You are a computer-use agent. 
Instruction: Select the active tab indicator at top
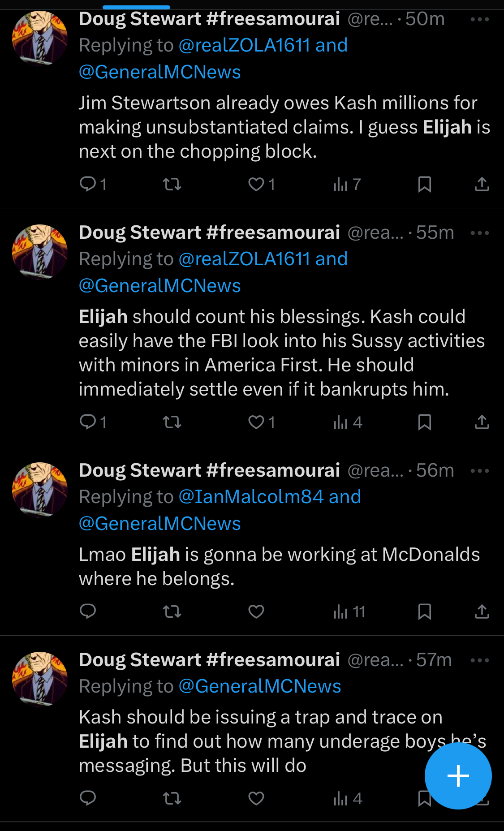point(136,7)
